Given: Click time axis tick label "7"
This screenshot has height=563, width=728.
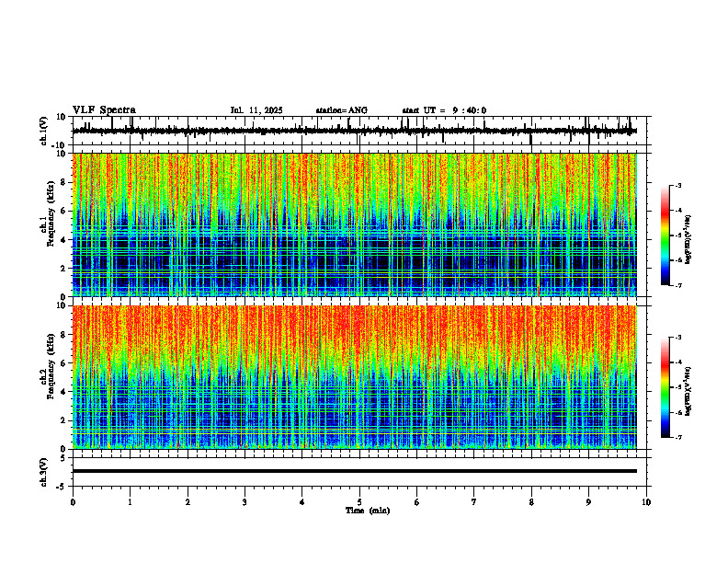Looking at the screenshot, I should 474,502.
